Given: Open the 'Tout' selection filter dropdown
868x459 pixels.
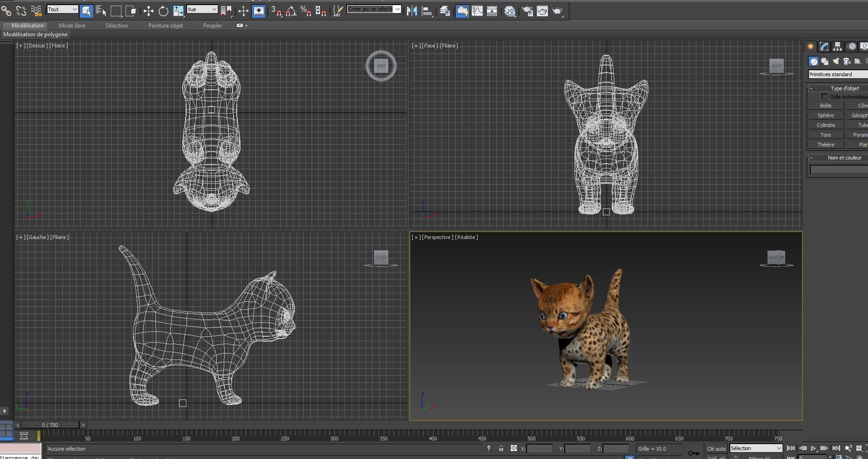Looking at the screenshot, I should (x=62, y=9).
